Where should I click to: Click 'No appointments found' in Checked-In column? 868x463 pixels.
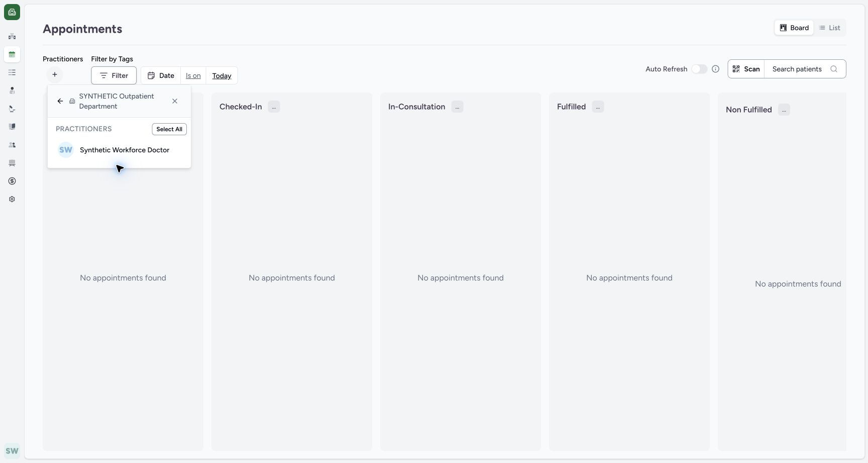(292, 277)
